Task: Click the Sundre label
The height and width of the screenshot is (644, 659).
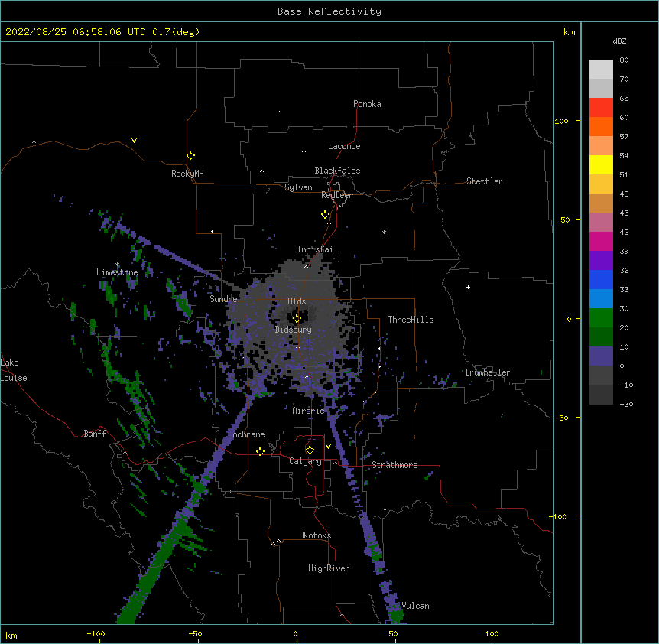Action: (223, 299)
